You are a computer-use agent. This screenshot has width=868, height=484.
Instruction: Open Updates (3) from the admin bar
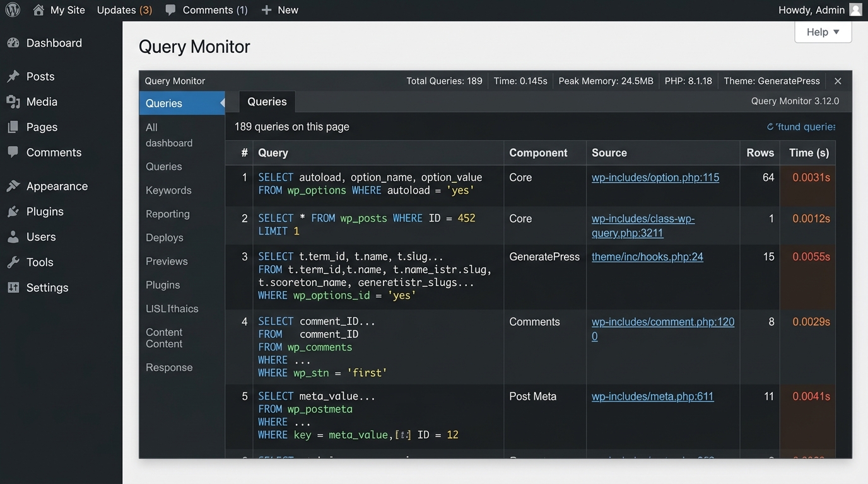(124, 9)
